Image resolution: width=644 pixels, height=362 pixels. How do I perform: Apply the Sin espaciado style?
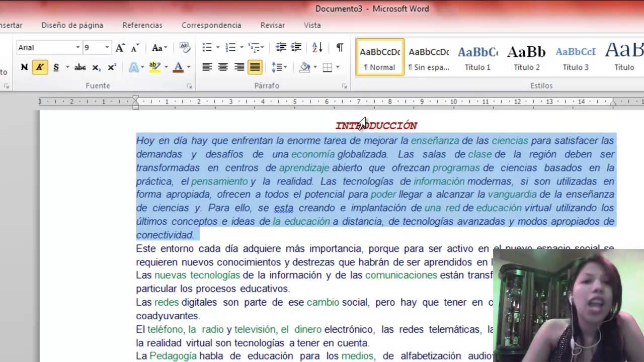coord(429,57)
